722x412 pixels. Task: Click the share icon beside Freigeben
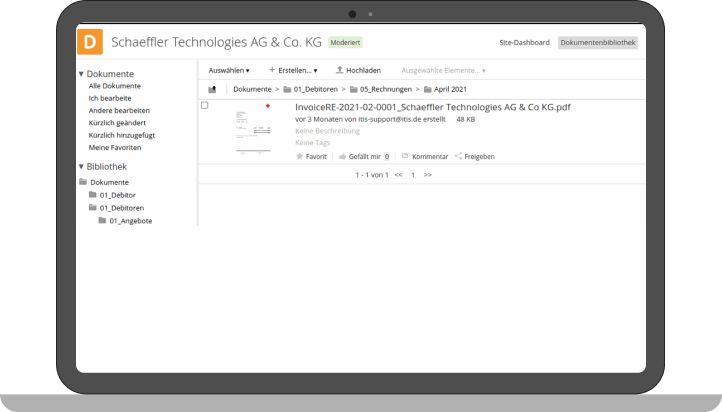[458, 156]
